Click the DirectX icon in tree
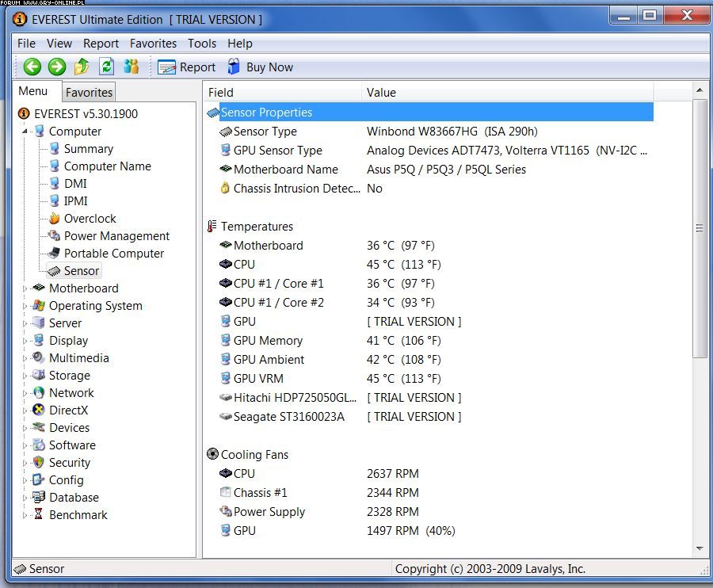 pyautogui.click(x=39, y=410)
